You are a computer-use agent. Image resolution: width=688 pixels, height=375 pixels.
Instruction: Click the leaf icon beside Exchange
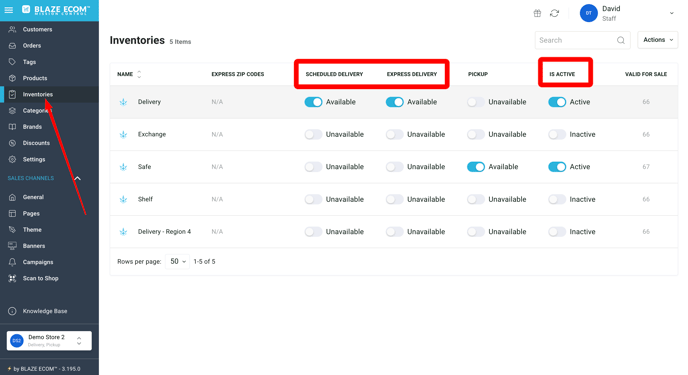123,135
